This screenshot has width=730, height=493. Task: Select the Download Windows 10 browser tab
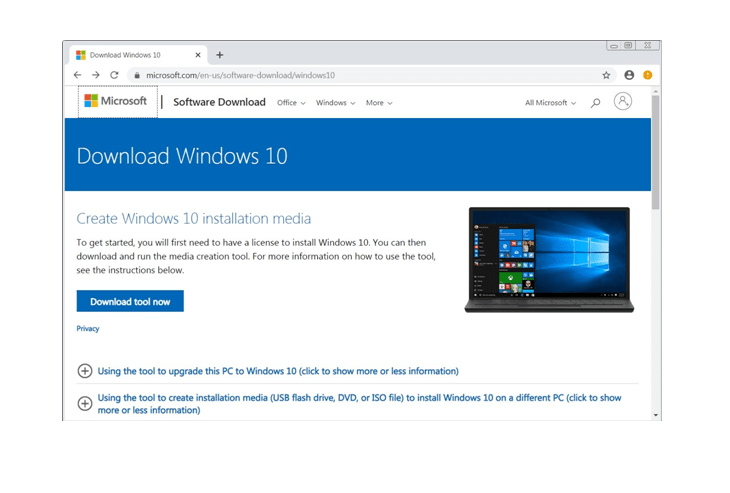tap(138, 55)
